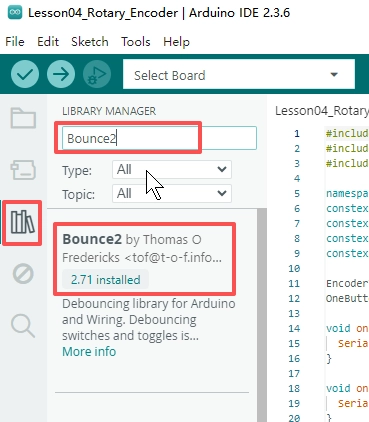Screen dimensions: 369x422
Task: Open the Sketchbook folder sidebar icon
Action: [23, 118]
